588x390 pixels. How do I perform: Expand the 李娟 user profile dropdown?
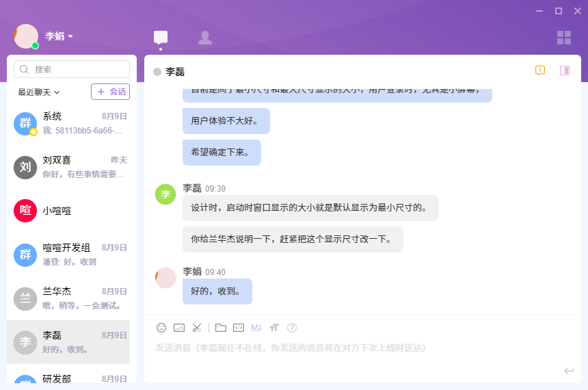pos(59,36)
